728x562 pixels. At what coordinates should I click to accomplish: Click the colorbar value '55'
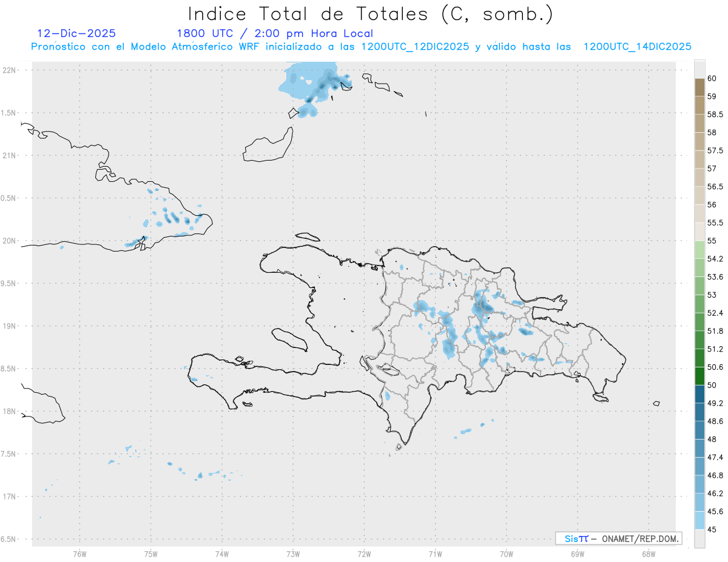point(711,241)
